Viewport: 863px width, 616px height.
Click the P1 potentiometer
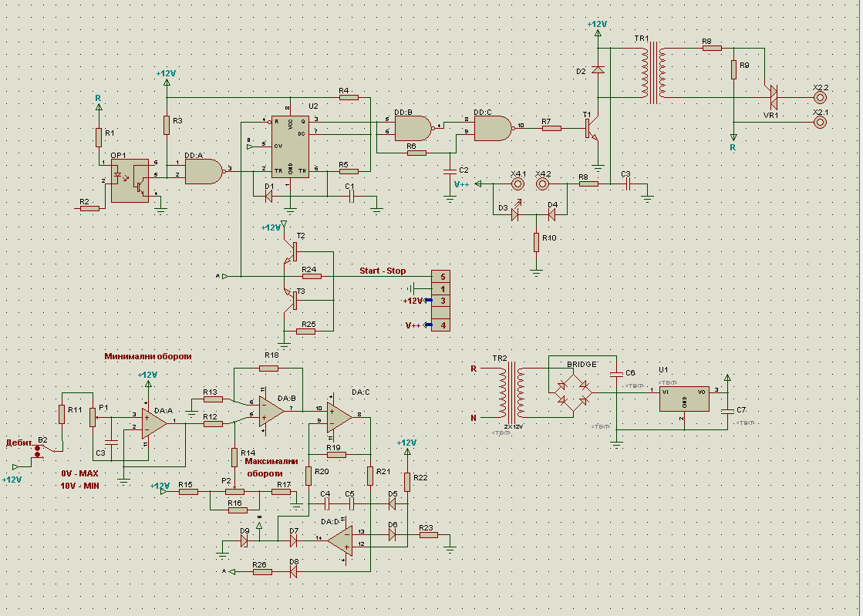tap(93, 417)
